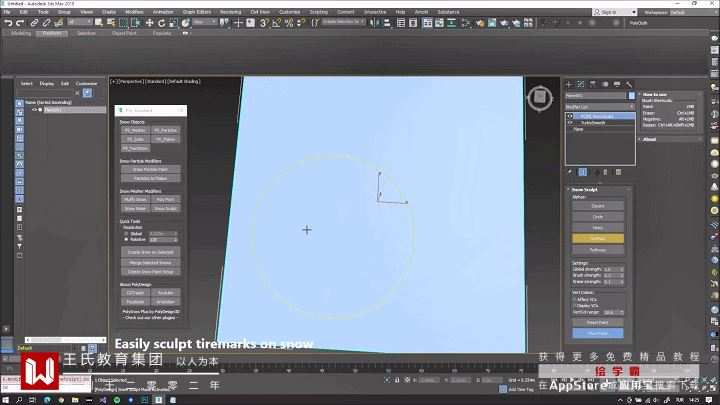The image size is (720, 405).
Task: Open the Hierarchy panel tab
Action: click(593, 84)
